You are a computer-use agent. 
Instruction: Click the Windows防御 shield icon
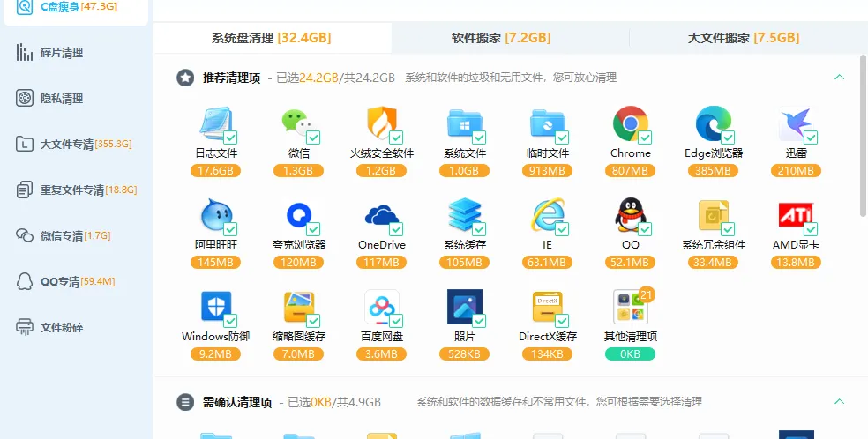(215, 308)
